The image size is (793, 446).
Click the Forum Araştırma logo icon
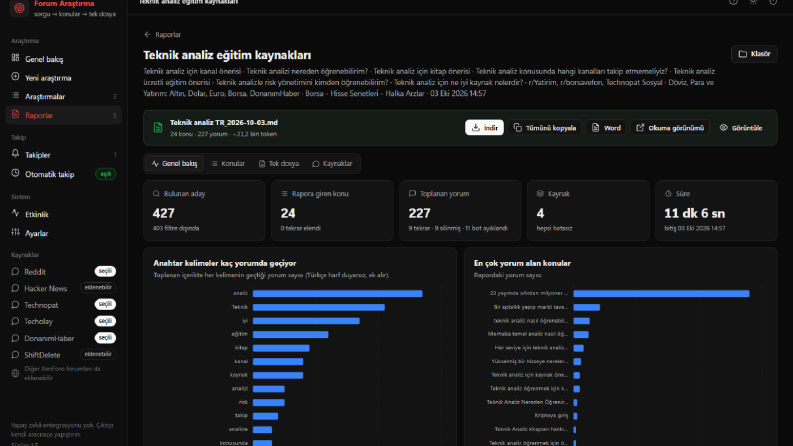pos(19,8)
